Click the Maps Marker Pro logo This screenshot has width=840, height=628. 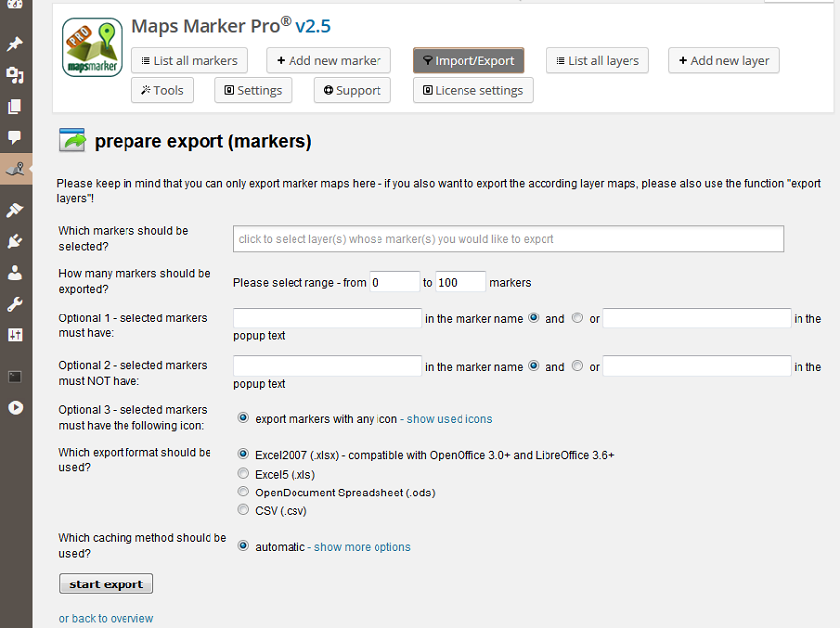click(x=92, y=47)
